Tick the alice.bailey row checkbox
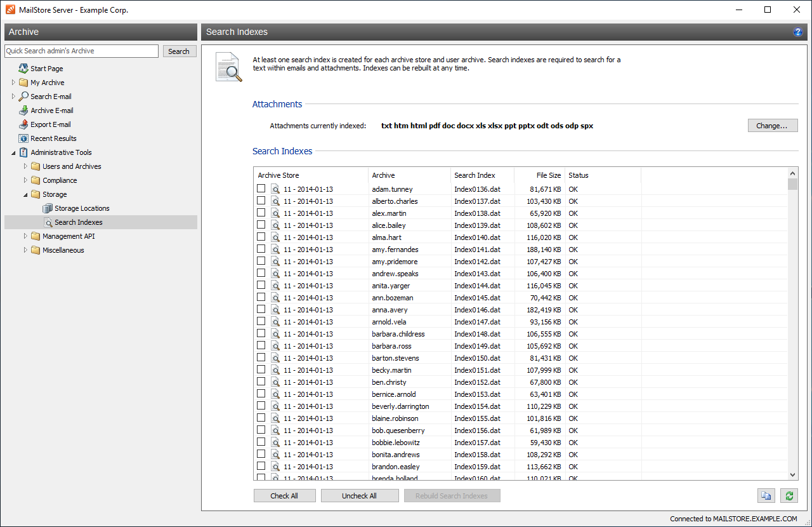Image resolution: width=812 pixels, height=527 pixels. pos(261,225)
